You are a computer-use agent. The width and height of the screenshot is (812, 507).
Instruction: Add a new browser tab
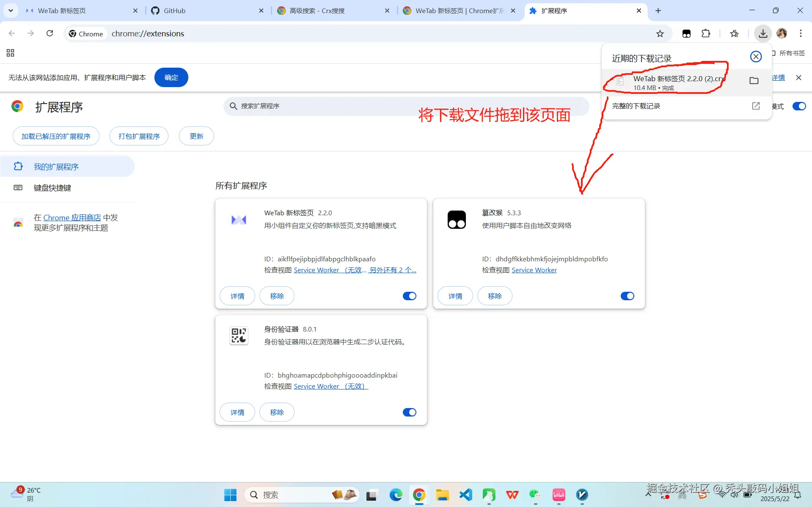pyautogui.click(x=658, y=11)
